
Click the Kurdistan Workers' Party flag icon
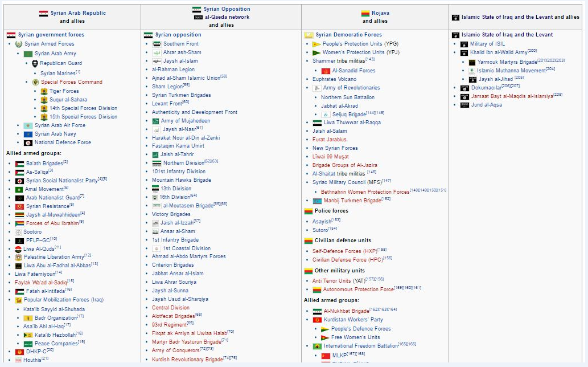click(x=318, y=319)
